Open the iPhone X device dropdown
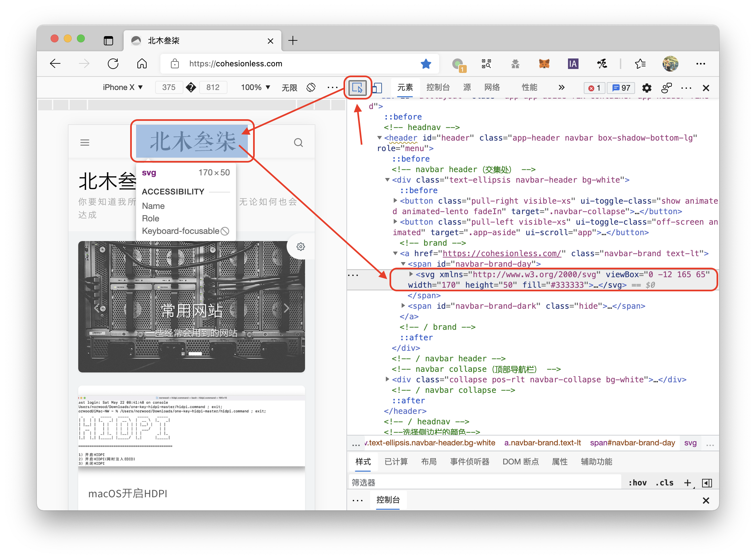756x559 pixels. point(123,87)
